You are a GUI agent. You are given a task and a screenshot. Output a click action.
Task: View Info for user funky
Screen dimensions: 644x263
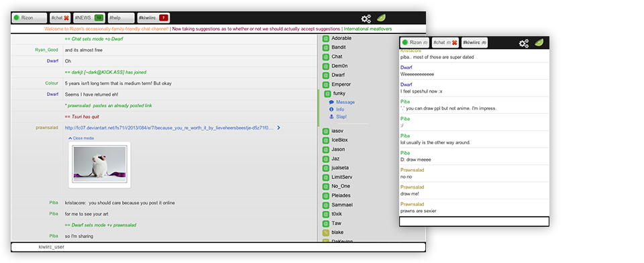[340, 110]
